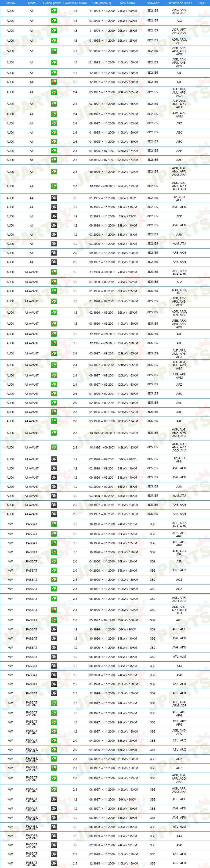Click the Pojemność silnika column header
Image resolution: width=210 pixels, height=868 pixels.
click(75, 3)
